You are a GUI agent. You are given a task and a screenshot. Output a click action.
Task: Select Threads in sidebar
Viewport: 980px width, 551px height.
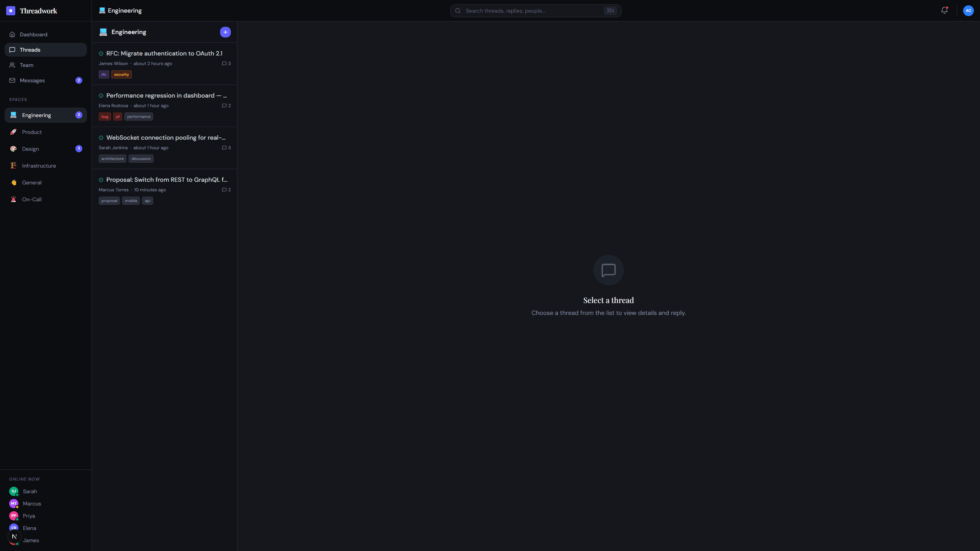[46, 50]
